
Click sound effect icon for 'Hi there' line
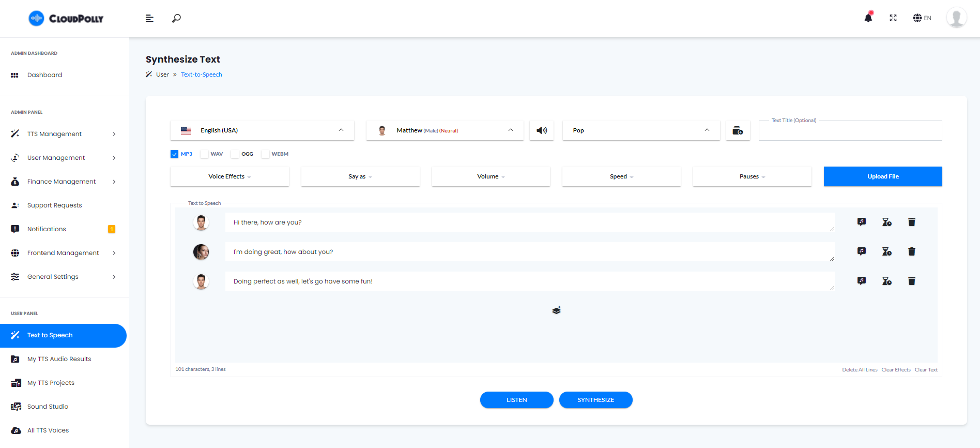point(862,222)
